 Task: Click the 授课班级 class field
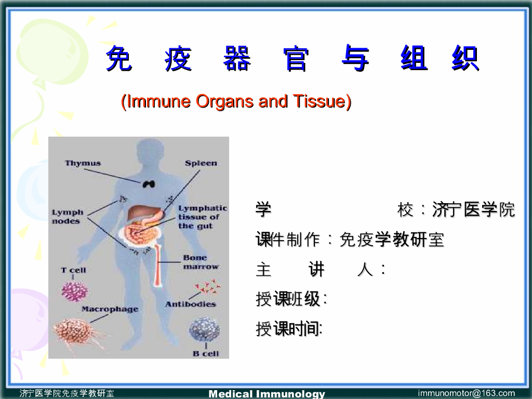[x=291, y=299]
